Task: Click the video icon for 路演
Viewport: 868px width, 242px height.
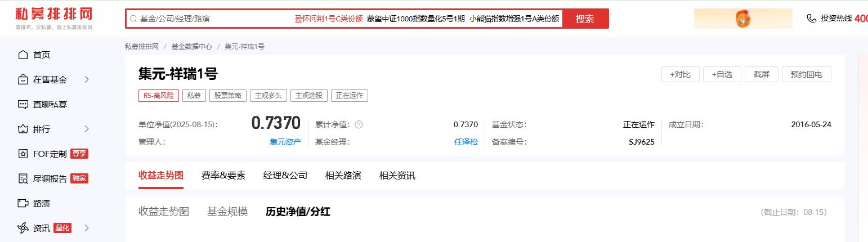Action: tap(23, 203)
